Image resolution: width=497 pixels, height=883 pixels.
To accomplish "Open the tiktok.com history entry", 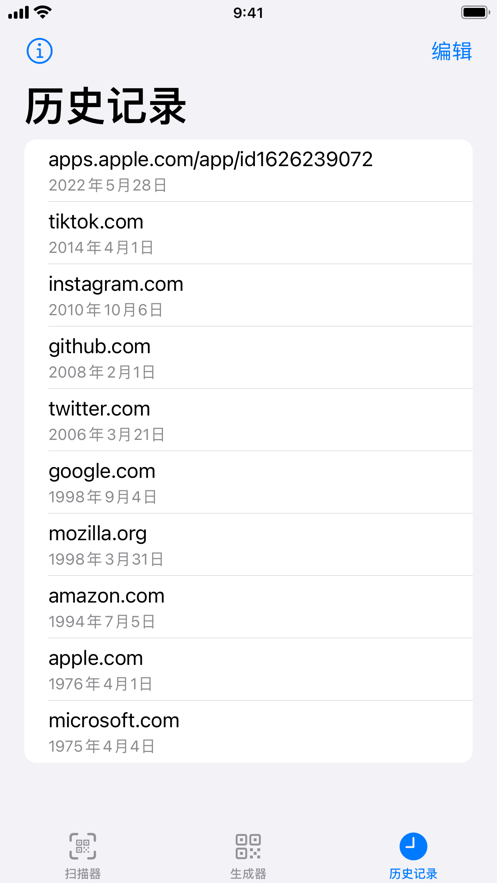I will (x=248, y=233).
